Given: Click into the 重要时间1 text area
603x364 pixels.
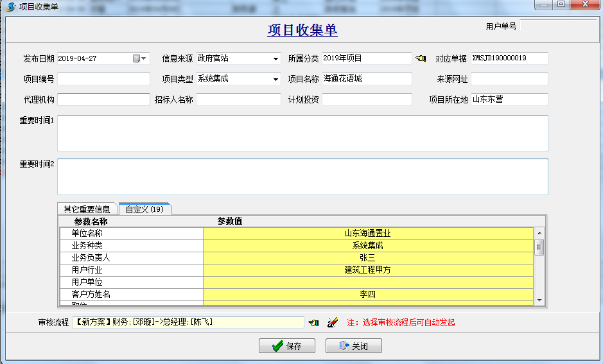Looking at the screenshot, I should pyautogui.click(x=302, y=133).
